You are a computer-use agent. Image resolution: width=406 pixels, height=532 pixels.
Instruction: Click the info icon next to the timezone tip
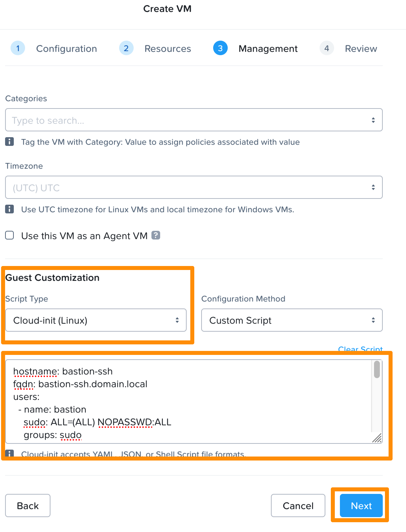pyautogui.click(x=9, y=209)
